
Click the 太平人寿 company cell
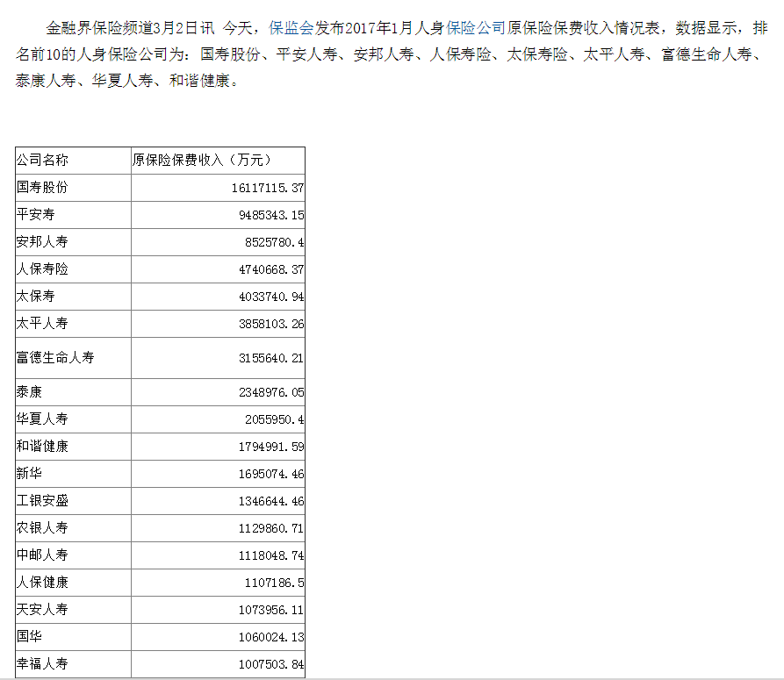tap(74, 324)
